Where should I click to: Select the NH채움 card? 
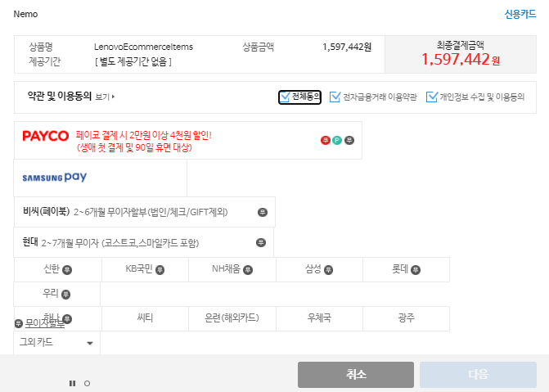pyautogui.click(x=232, y=269)
